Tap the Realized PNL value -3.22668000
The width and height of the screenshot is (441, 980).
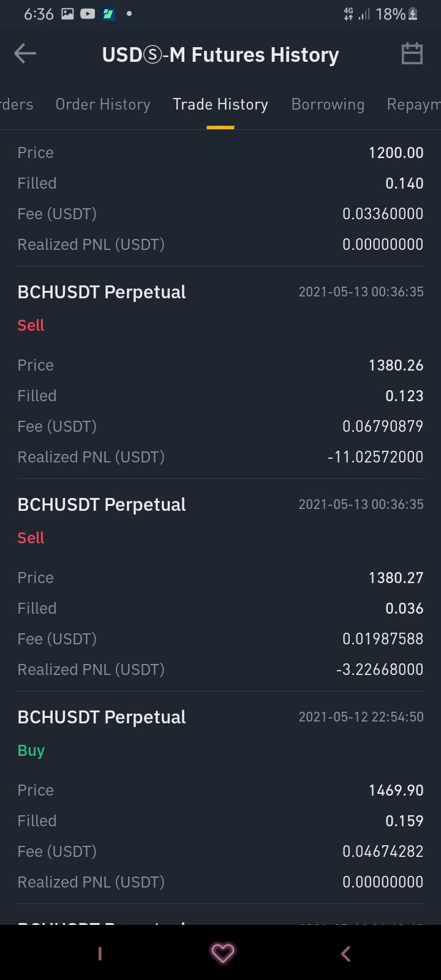pos(380,669)
